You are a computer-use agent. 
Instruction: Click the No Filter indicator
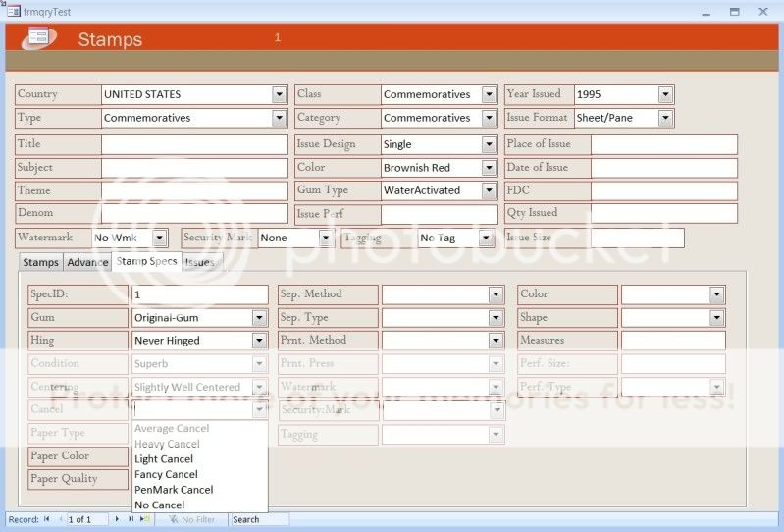(192, 519)
